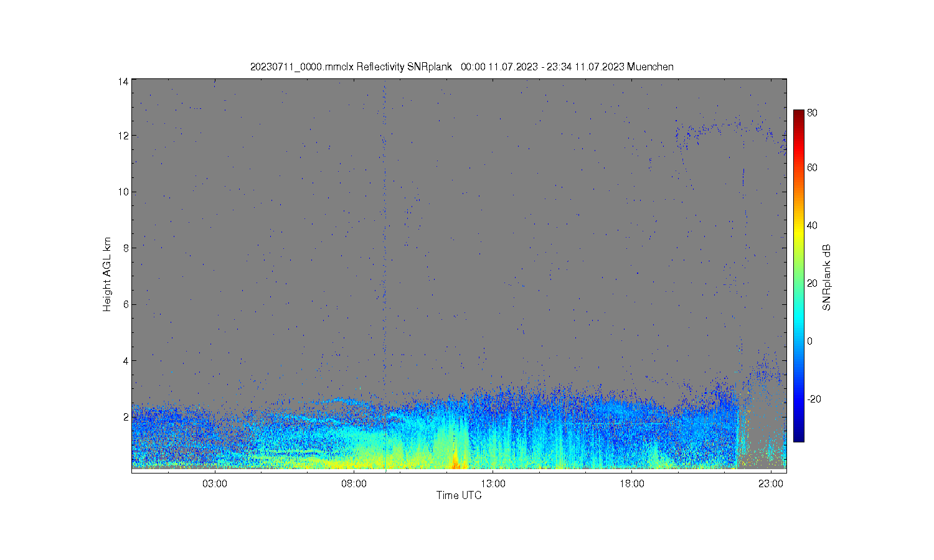Click the 23:00 time tick label
This screenshot has height=560, width=934.
[x=771, y=484]
